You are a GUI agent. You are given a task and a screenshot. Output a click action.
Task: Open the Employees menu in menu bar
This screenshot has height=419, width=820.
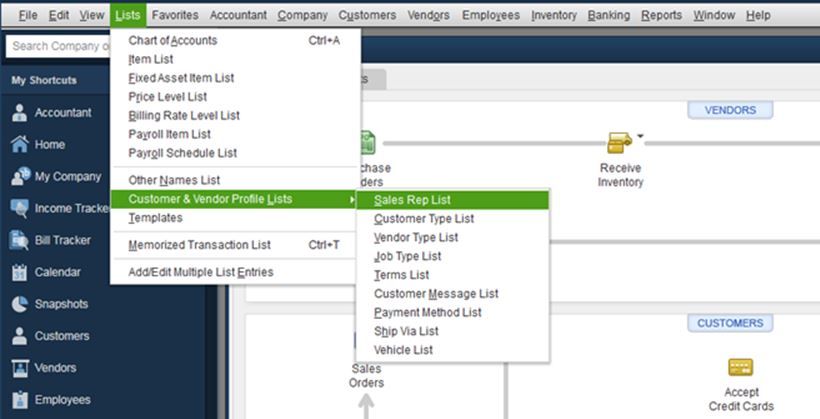[x=491, y=16]
